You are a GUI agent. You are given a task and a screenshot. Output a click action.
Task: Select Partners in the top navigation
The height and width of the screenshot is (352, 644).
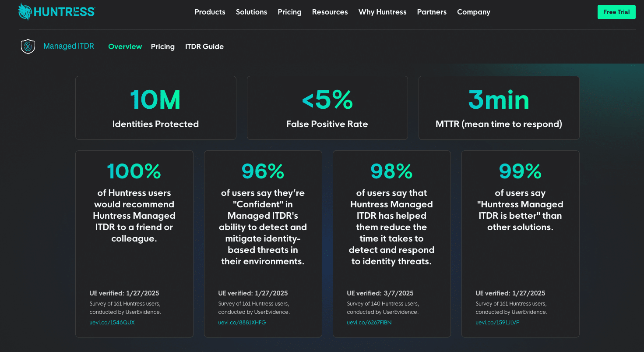click(x=432, y=12)
